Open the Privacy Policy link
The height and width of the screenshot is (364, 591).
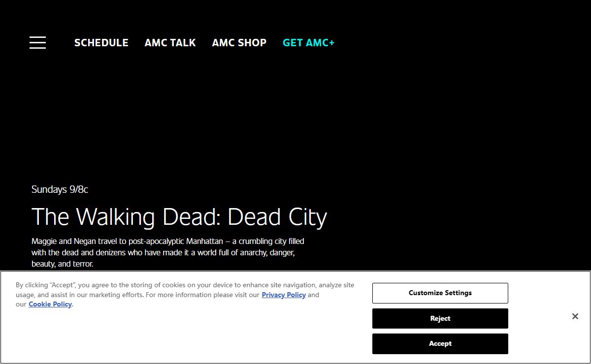(284, 295)
